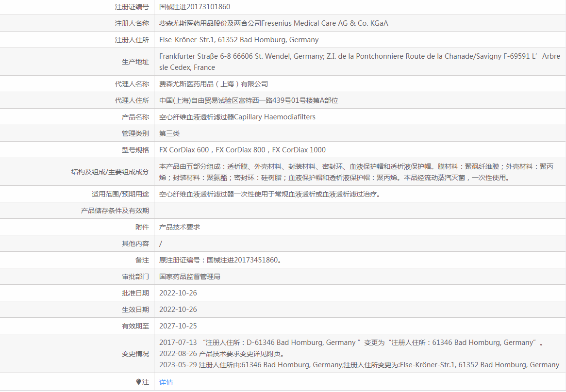Click the 备注 label
The image size is (566, 392).
142,261
